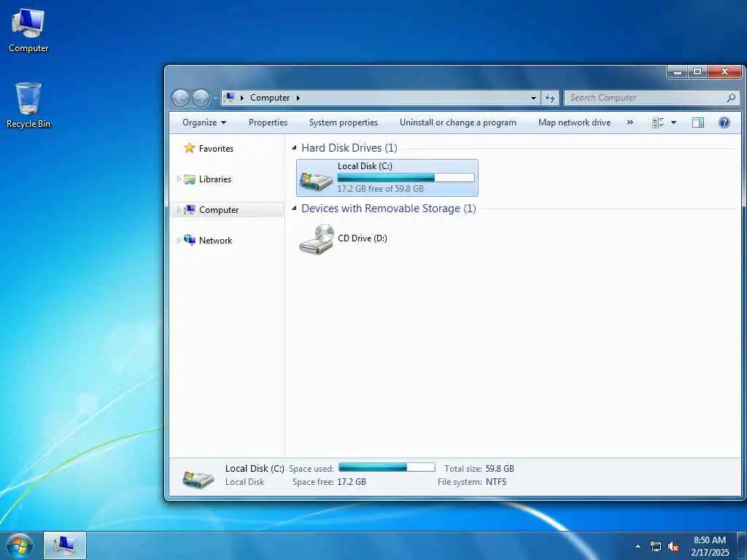Go back with the Back arrow button
The height and width of the screenshot is (560, 747).
(181, 98)
